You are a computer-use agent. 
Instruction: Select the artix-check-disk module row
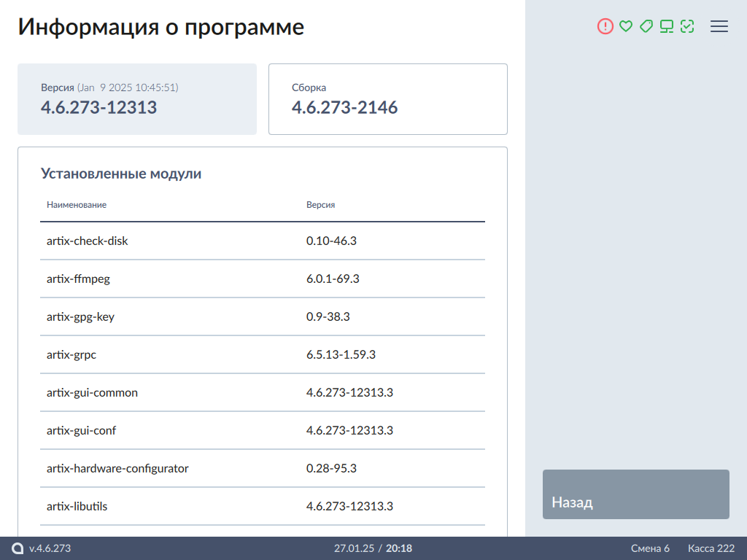[263, 241]
